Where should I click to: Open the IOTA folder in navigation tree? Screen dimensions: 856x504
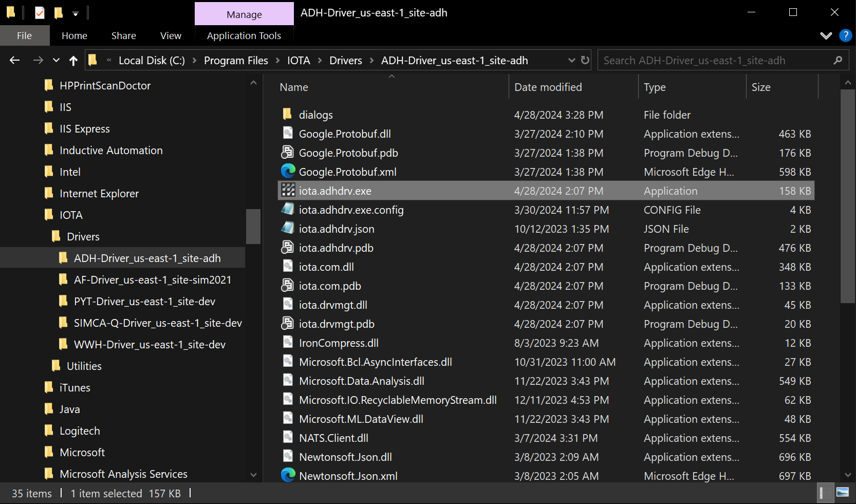pyautogui.click(x=71, y=215)
